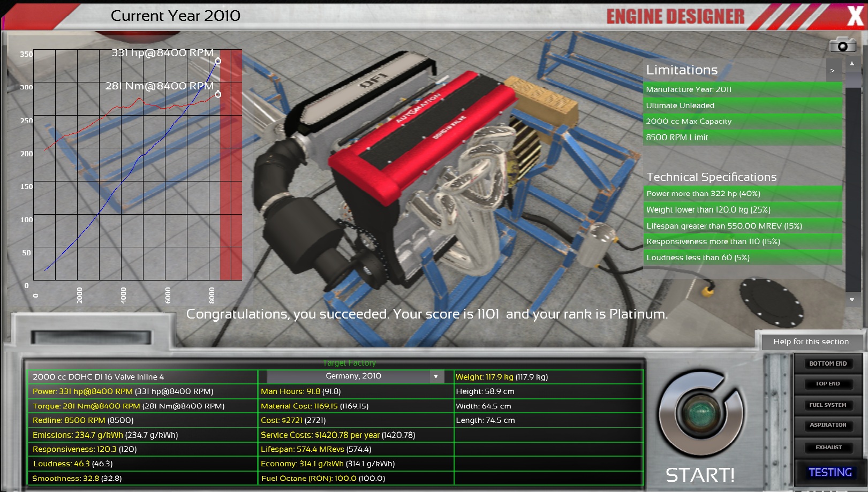Select the 2000 cc Max Capacity limitation
868x492 pixels.
coord(742,122)
